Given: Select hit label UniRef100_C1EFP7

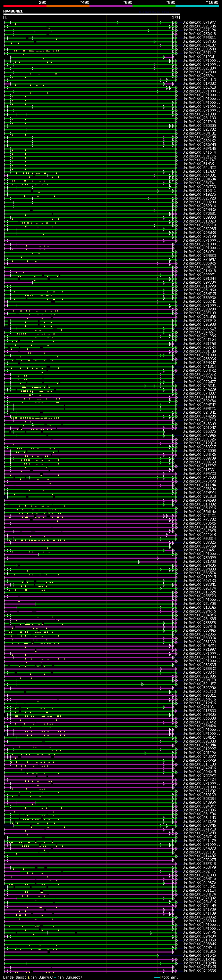Looking at the screenshot, I should (x=199, y=466).
